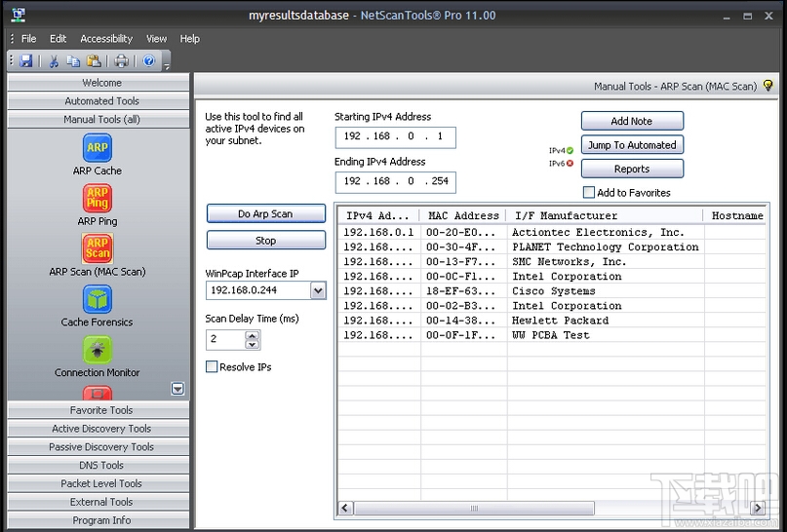Check the Add to Favorites checkbox
Image resolution: width=787 pixels, height=532 pixels.
click(589, 193)
